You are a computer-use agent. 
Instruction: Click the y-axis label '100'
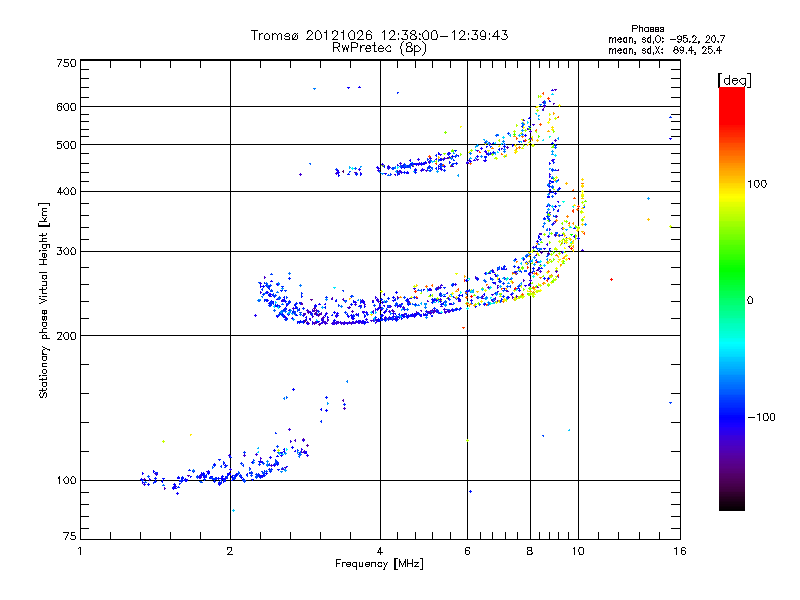click(x=66, y=480)
